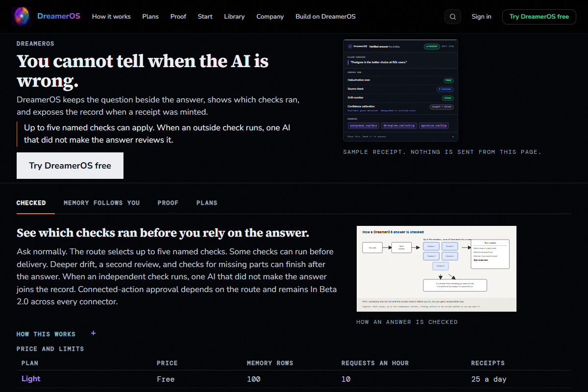The image size is (588, 392).
Task: Click the 100 memory rows cell
Action: tap(254, 379)
